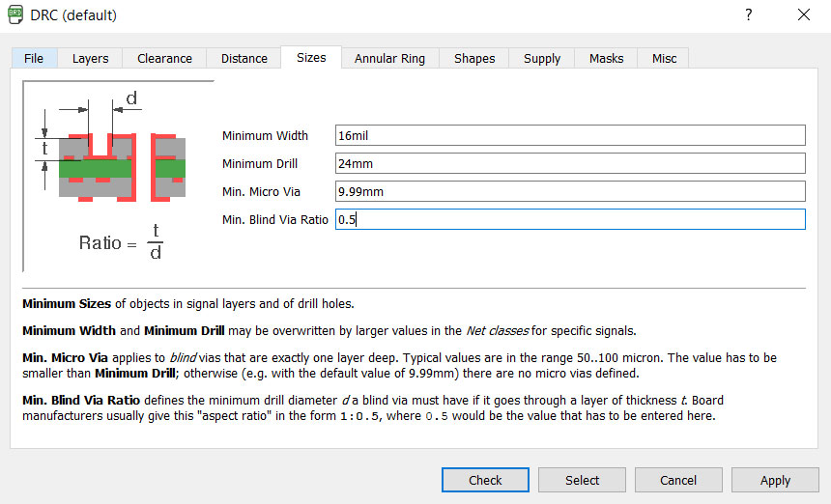The height and width of the screenshot is (504, 831).
Task: Click the via size diagram illustration
Action: pos(118,176)
